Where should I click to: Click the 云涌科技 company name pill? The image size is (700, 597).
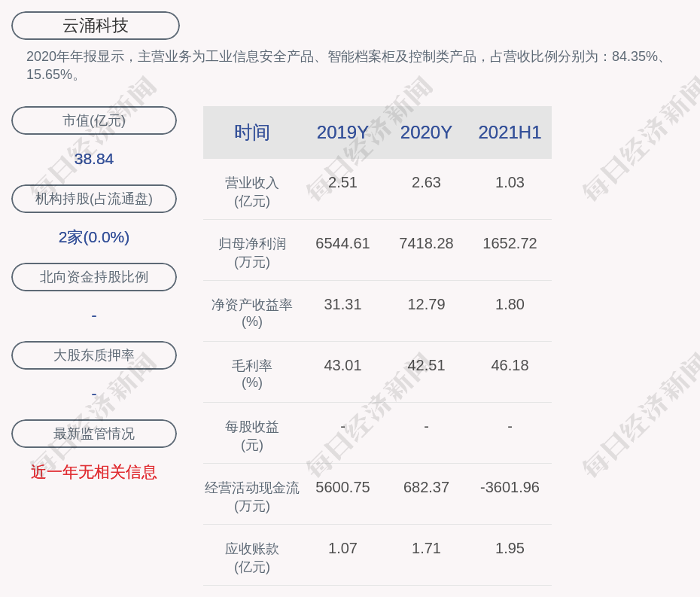pyautogui.click(x=96, y=26)
